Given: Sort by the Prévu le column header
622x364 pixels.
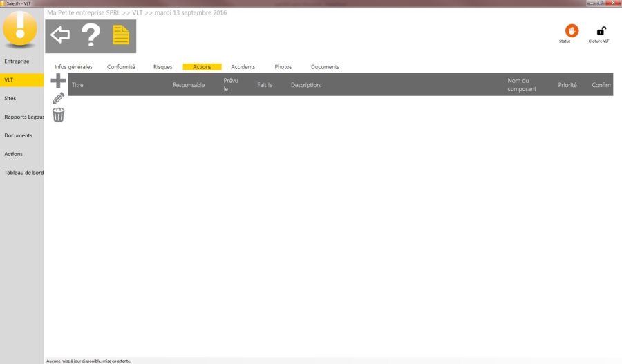Looking at the screenshot, I should (230, 85).
